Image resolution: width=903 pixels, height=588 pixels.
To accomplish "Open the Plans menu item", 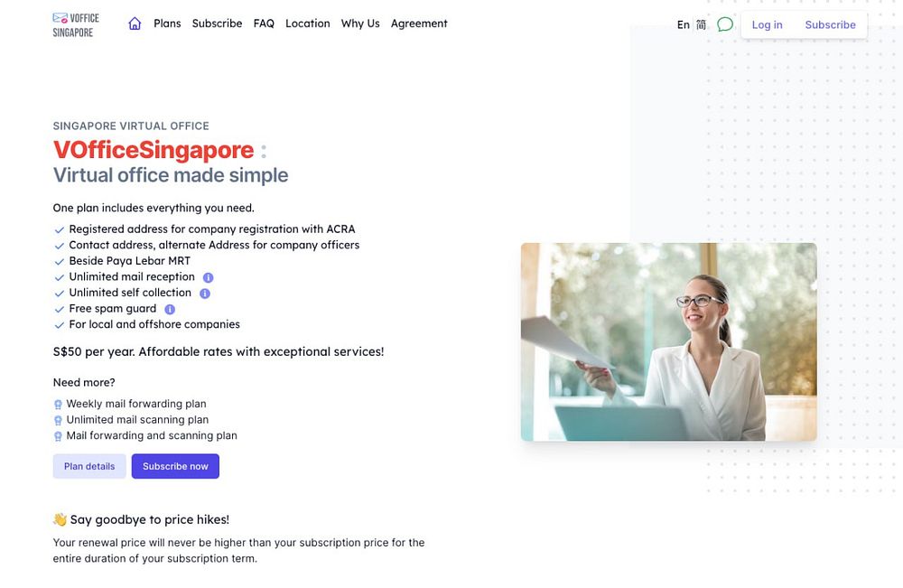I will pos(167,23).
